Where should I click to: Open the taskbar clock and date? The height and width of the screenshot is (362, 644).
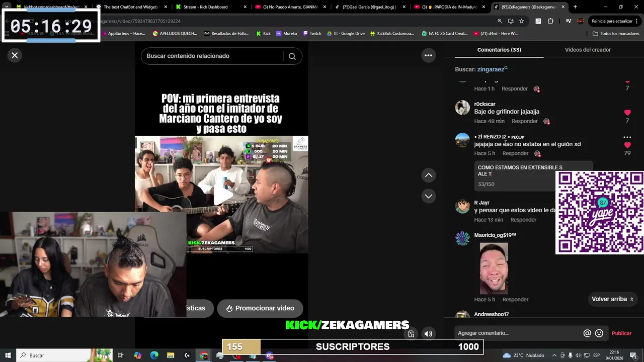615,355
